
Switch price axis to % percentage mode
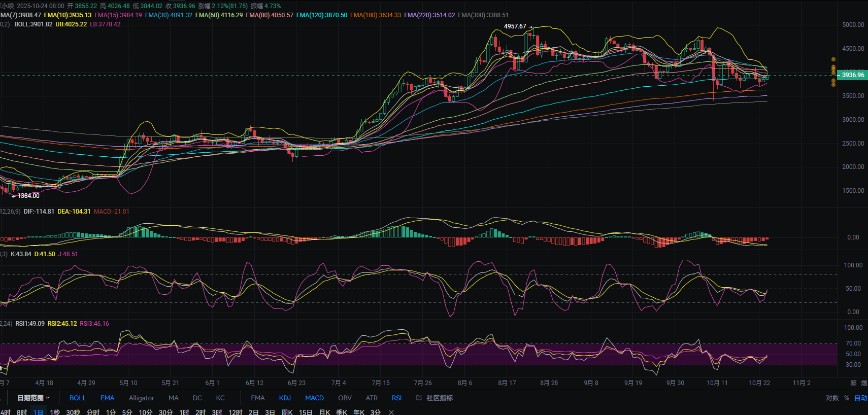[847, 398]
